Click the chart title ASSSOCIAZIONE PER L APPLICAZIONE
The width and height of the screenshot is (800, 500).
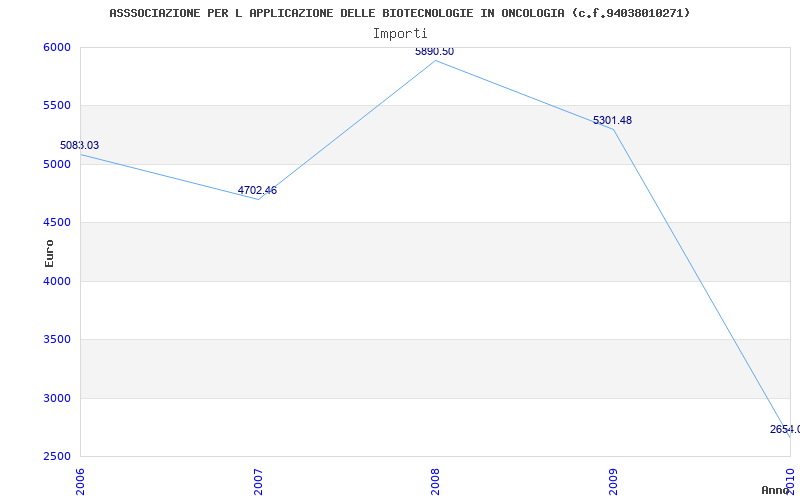399,13
